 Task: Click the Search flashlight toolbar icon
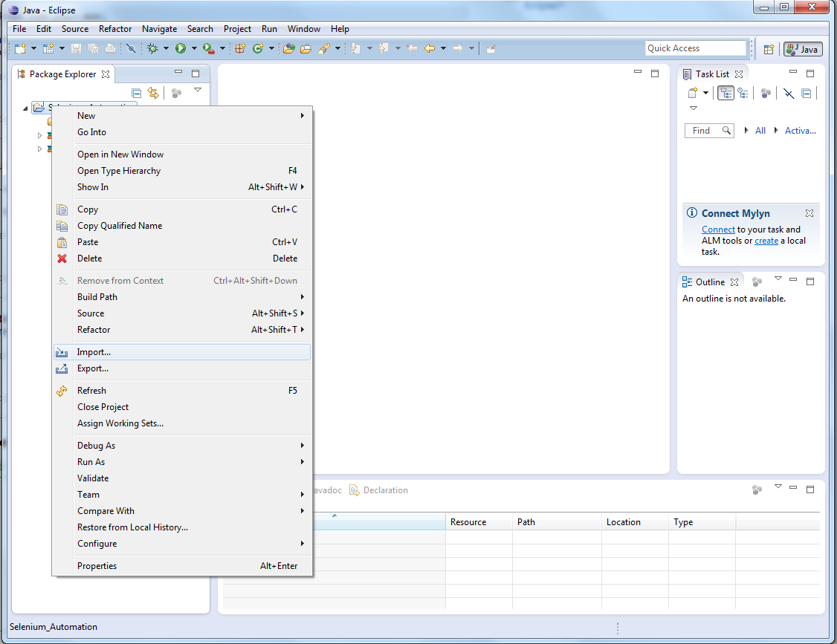tap(324, 48)
